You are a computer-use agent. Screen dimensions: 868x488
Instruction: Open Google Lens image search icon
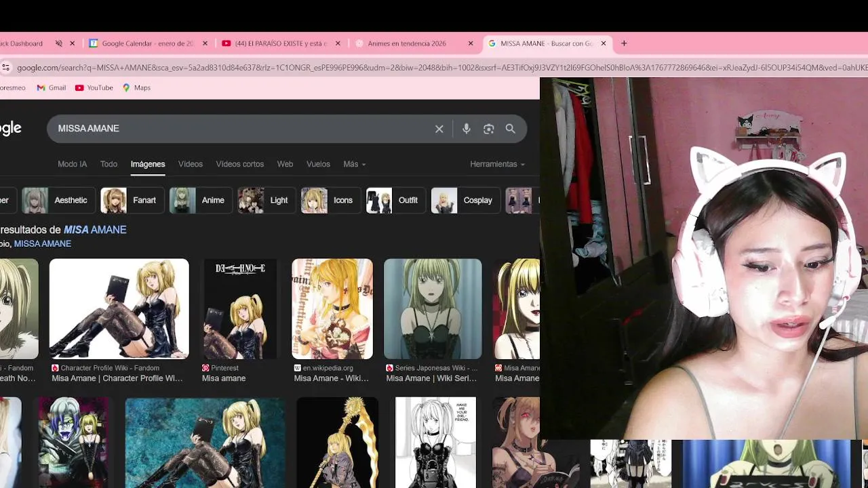[488, 129]
